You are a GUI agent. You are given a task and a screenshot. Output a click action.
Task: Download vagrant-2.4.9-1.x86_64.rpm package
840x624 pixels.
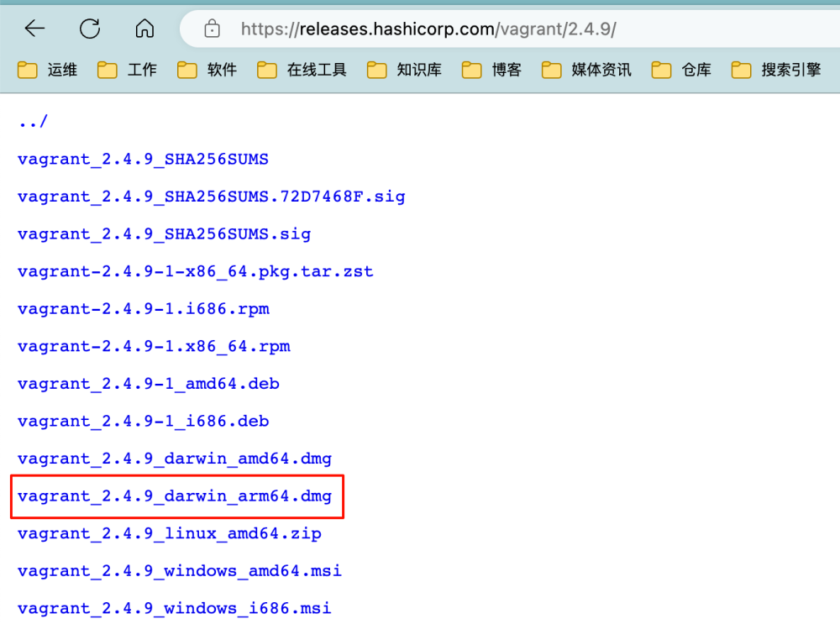point(155,347)
